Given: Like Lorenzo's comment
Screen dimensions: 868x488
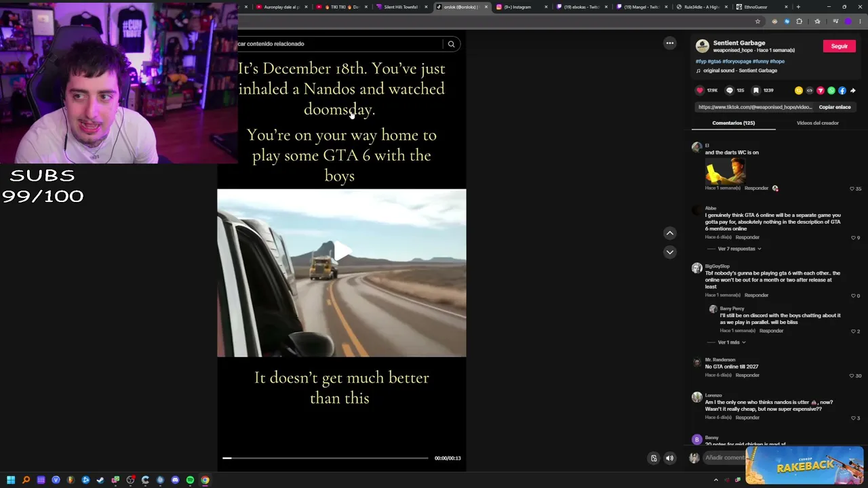Looking at the screenshot, I should pos(853,418).
